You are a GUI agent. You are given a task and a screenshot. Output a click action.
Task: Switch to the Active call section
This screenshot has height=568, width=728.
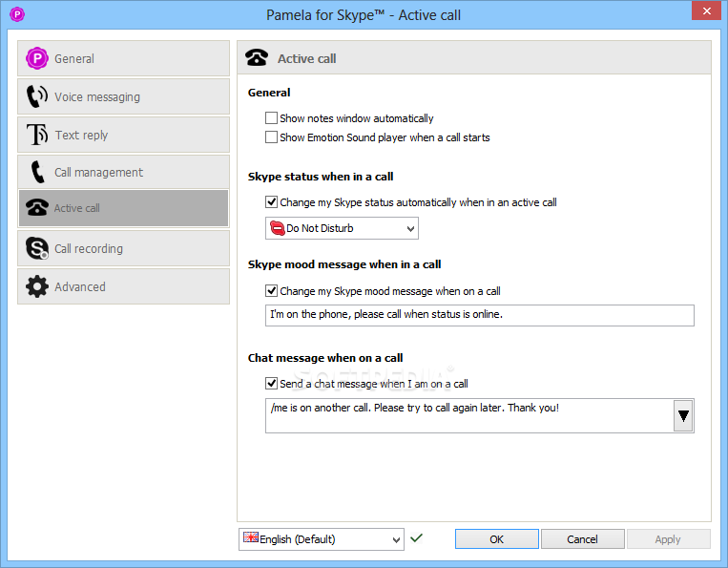coord(123,208)
